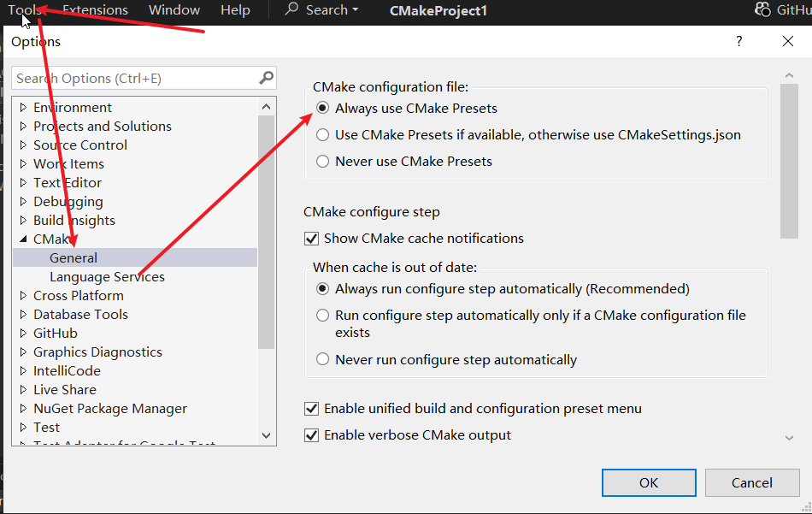
Task: Expand the Environment node
Action: tap(23, 108)
